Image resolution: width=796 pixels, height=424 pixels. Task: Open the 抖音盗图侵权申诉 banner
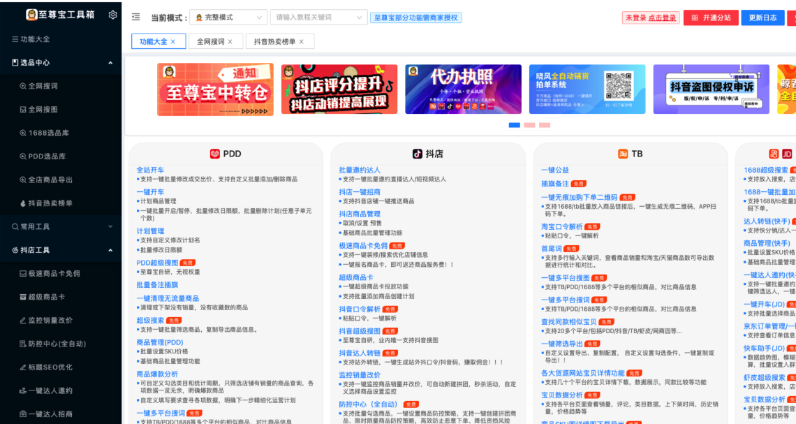pos(711,89)
